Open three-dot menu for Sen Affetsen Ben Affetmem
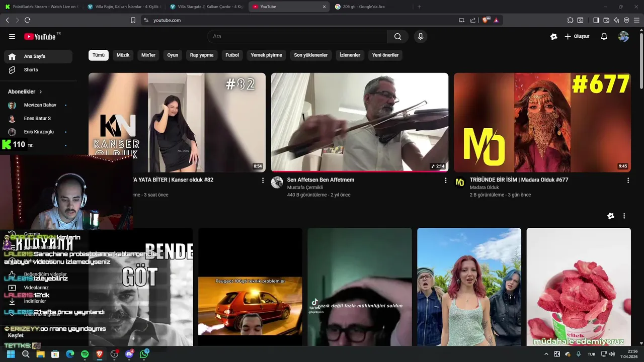The image size is (644, 362). point(445,180)
